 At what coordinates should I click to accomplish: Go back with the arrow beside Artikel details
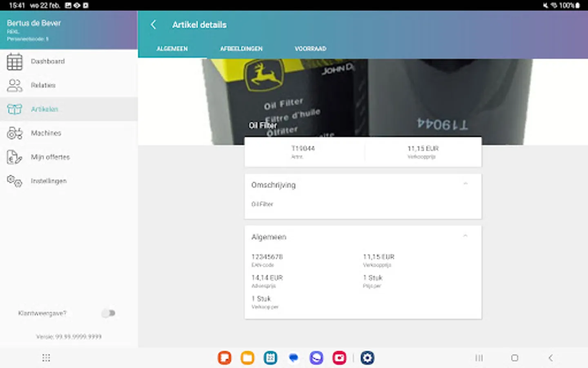click(x=154, y=25)
